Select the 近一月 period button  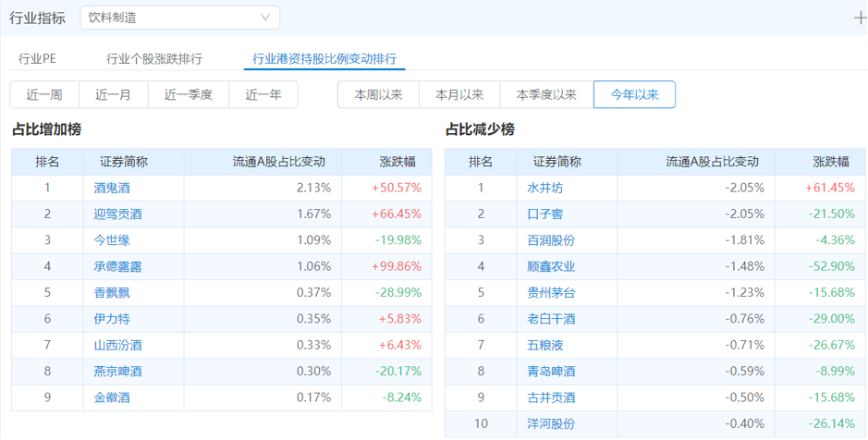pyautogui.click(x=114, y=94)
